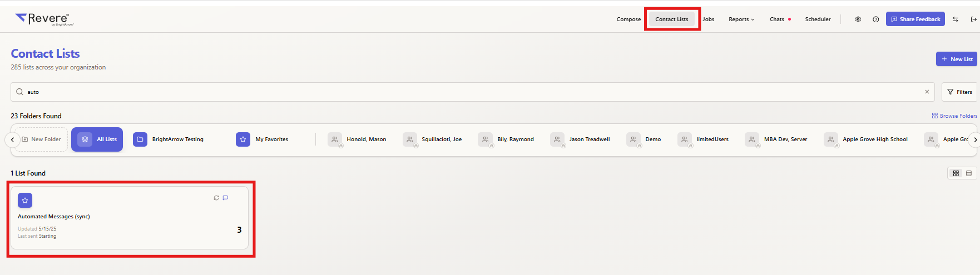
Task: Click the Demo folder user icon
Action: pos(633,139)
